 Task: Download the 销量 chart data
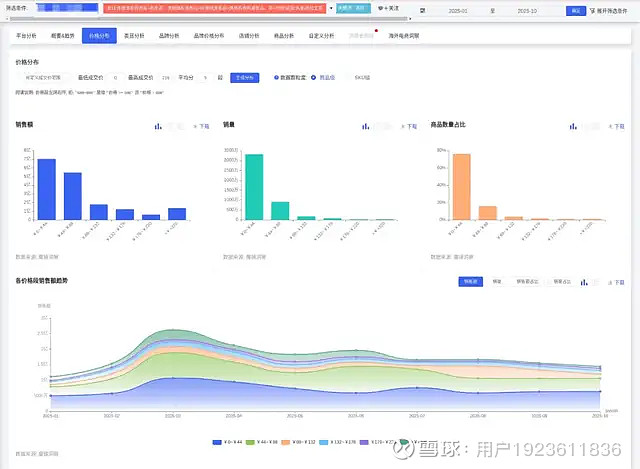coord(409,127)
